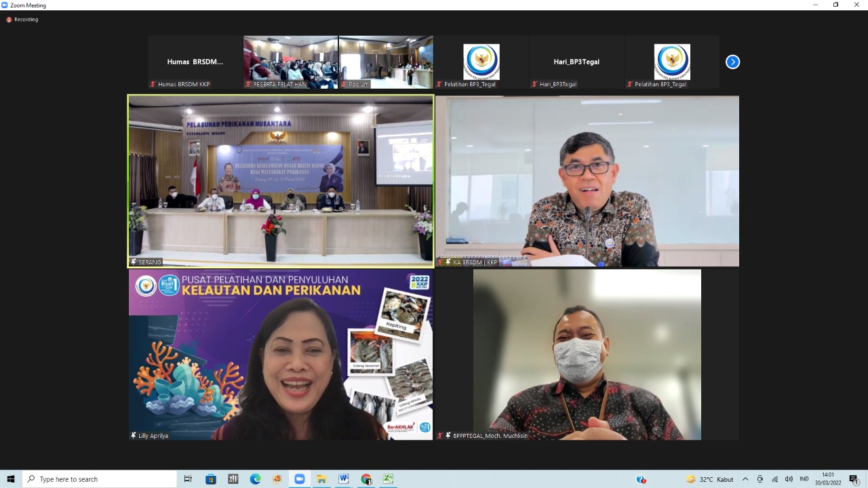Expand hidden system tray icons
The height and width of the screenshot is (488, 868).
[x=745, y=479]
